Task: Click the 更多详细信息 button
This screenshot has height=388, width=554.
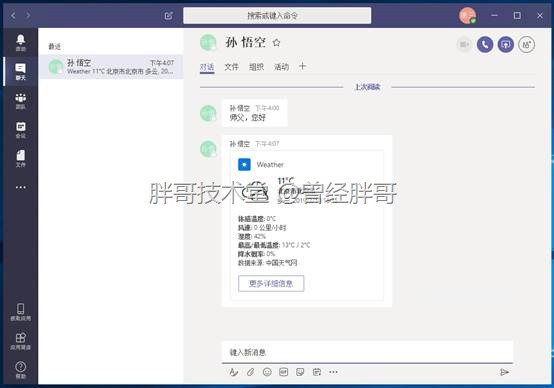Action: [x=271, y=283]
